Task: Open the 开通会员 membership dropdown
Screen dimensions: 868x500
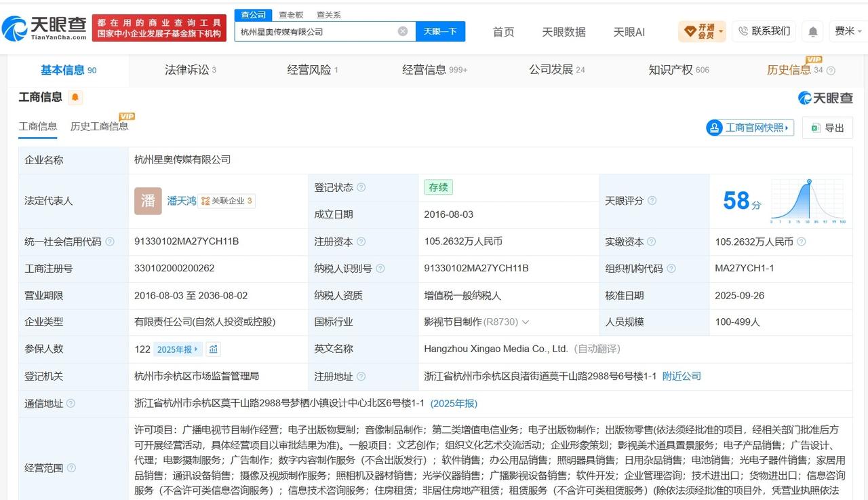Action: click(702, 31)
